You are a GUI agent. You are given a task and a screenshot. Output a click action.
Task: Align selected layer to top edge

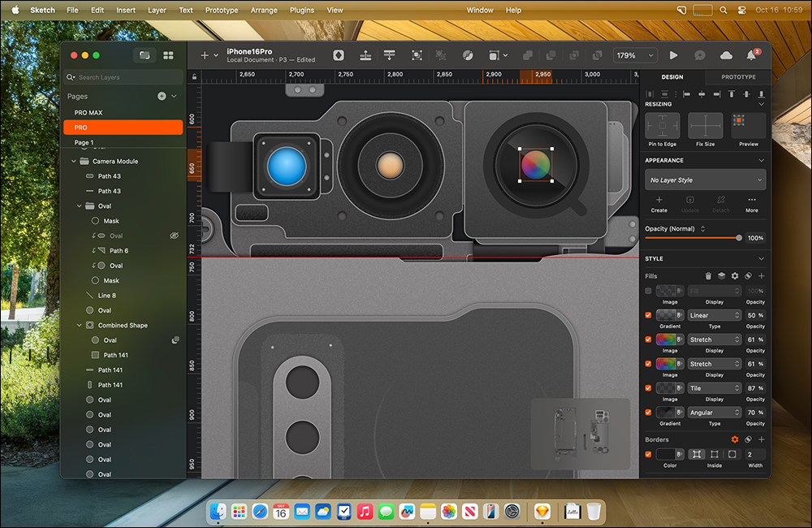coord(732,94)
